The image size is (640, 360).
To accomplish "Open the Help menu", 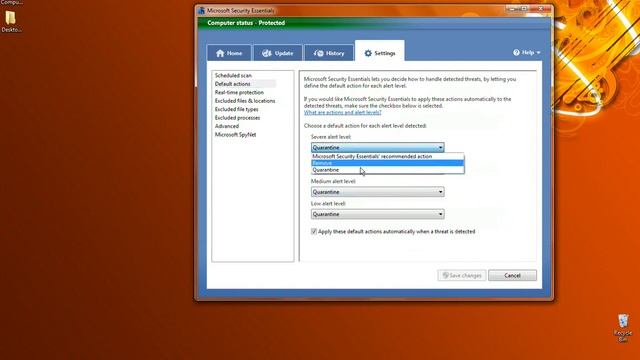I will pyautogui.click(x=527, y=53).
